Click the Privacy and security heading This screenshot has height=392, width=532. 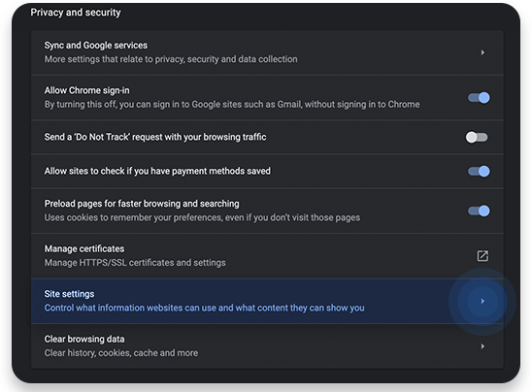(76, 13)
